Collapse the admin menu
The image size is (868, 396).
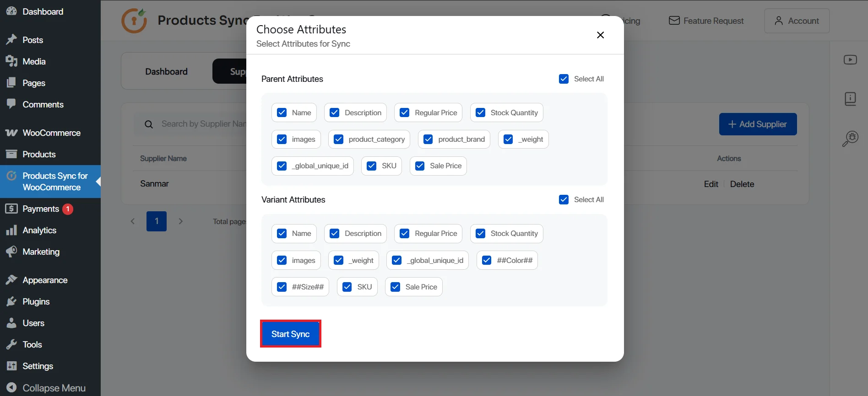(x=46, y=387)
